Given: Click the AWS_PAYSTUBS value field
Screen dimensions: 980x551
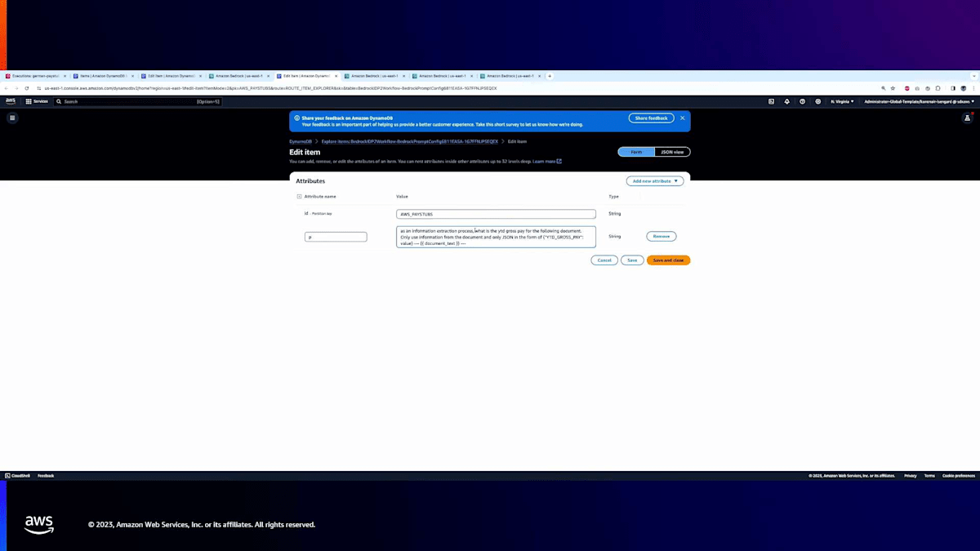Looking at the screenshot, I should 496,214.
